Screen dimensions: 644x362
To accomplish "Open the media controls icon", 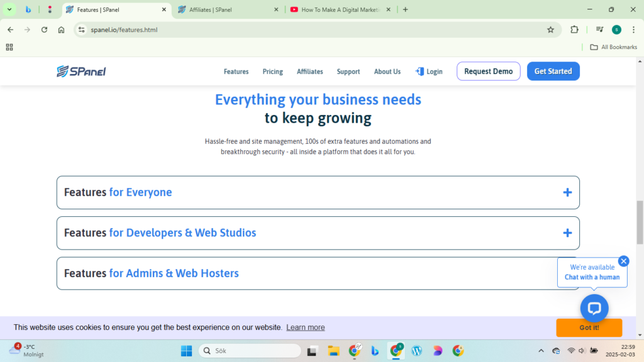I will [599, 30].
